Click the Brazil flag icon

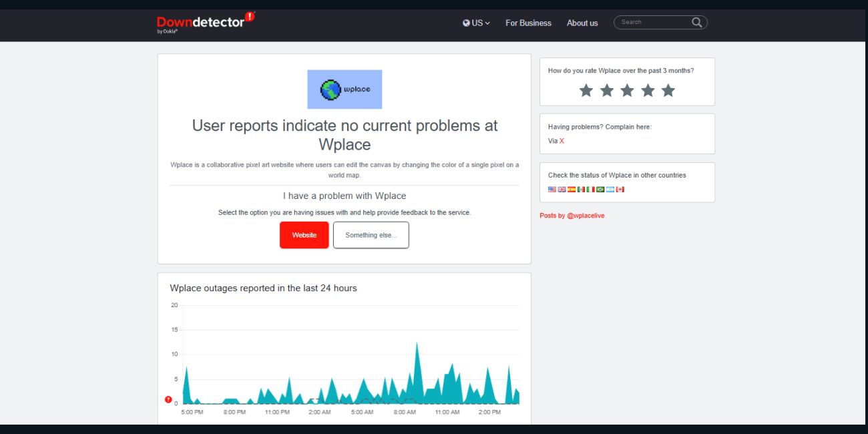(600, 189)
